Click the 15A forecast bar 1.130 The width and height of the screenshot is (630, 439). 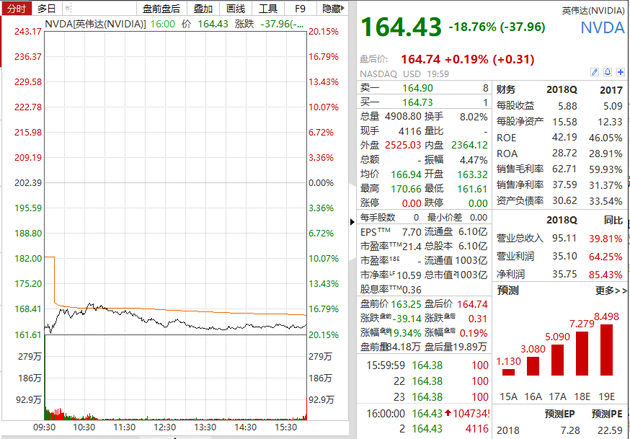click(x=508, y=372)
